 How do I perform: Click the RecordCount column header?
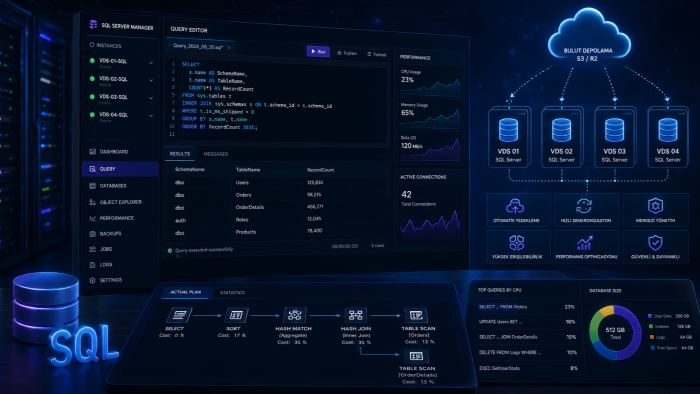click(x=320, y=170)
